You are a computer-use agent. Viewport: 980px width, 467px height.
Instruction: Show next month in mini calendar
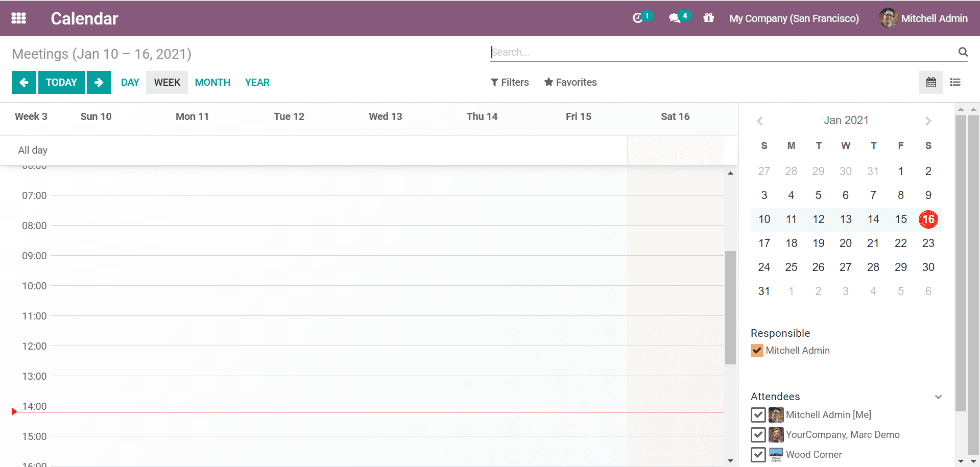point(928,121)
